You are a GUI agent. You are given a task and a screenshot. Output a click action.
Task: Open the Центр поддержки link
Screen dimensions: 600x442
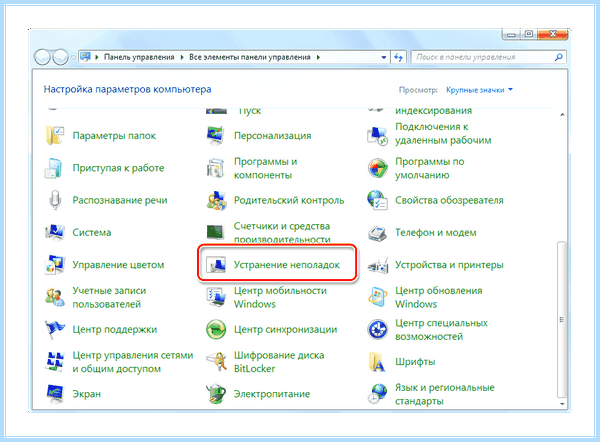(115, 329)
